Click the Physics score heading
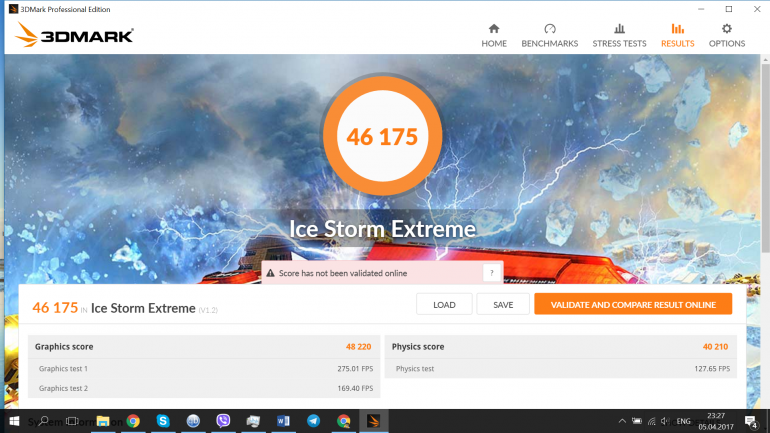This screenshot has width=770, height=433. click(418, 347)
